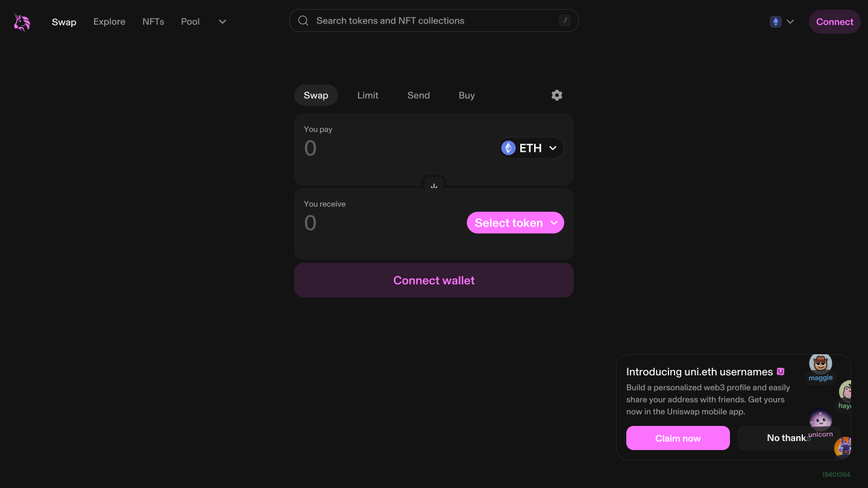Click the swap direction arrow between fields
The height and width of the screenshot is (488, 868).
click(434, 186)
